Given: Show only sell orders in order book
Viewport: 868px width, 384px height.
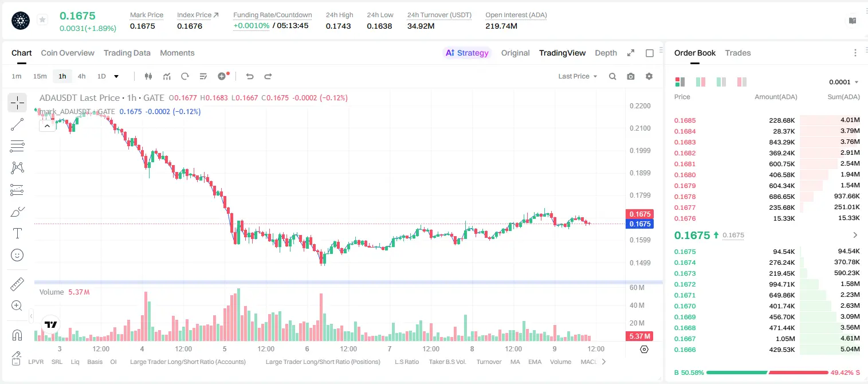Looking at the screenshot, I should [x=741, y=82].
